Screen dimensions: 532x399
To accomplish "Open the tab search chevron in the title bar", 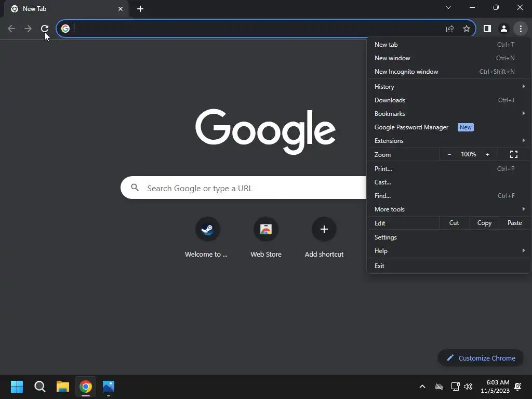I will click(x=448, y=7).
